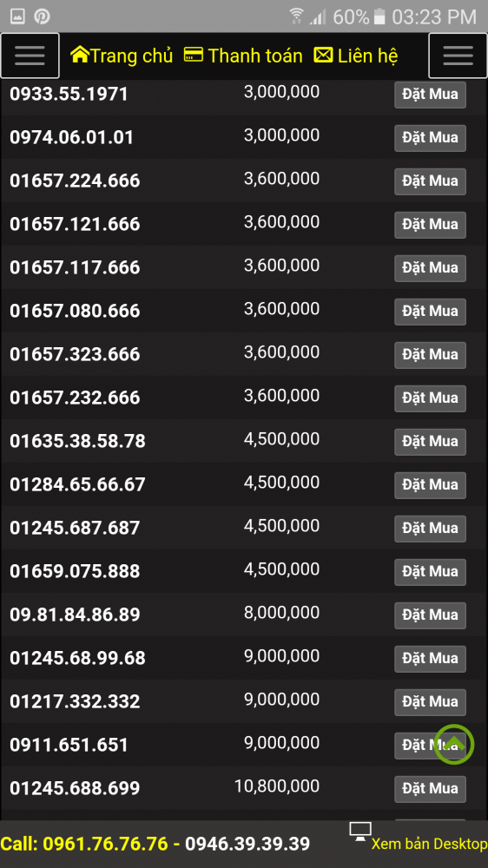Click Đặt Mua for 09.81.84.86.89
The image size is (488, 868).
(430, 615)
